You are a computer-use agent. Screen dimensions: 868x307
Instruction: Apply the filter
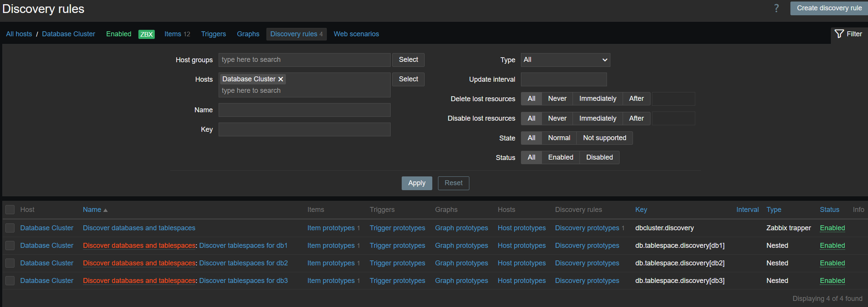point(417,183)
